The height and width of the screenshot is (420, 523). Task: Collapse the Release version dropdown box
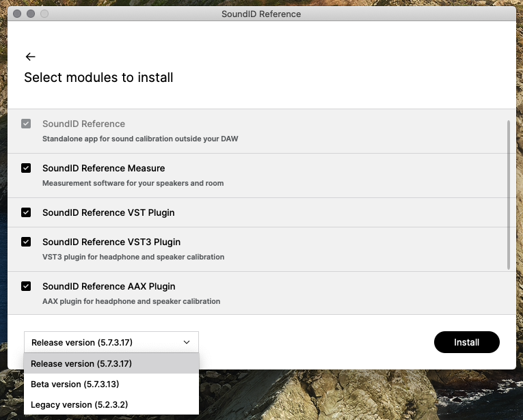pyautogui.click(x=111, y=342)
